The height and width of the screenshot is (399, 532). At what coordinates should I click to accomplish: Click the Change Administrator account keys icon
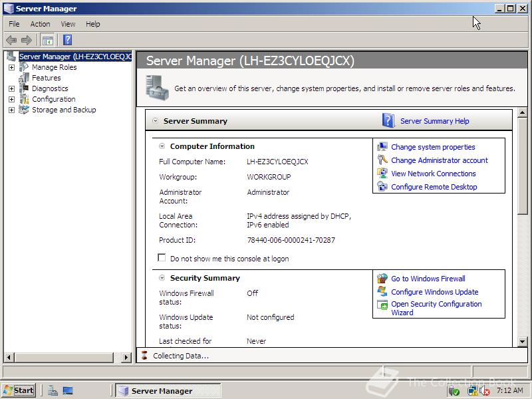(x=382, y=160)
